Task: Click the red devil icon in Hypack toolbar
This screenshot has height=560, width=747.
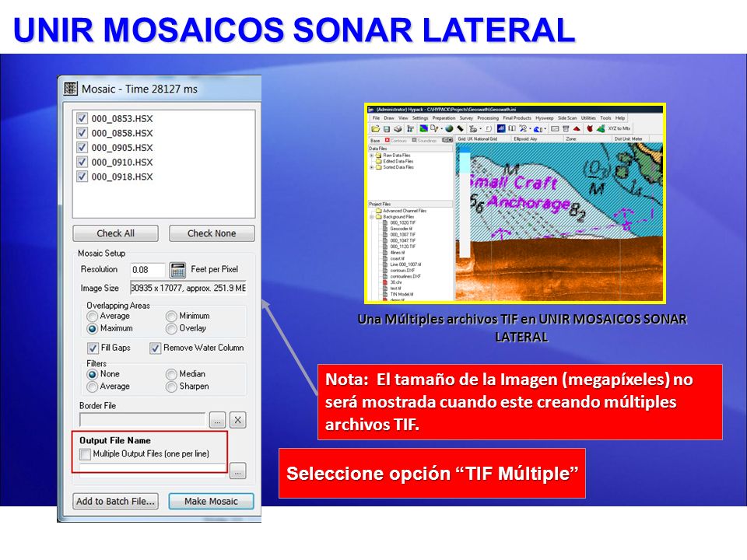Action: (x=590, y=128)
